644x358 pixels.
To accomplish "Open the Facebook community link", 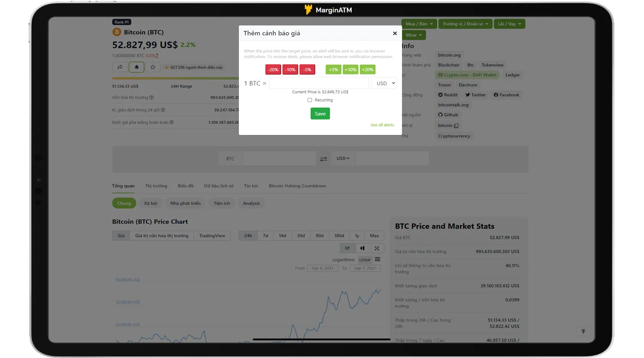I will tap(507, 95).
